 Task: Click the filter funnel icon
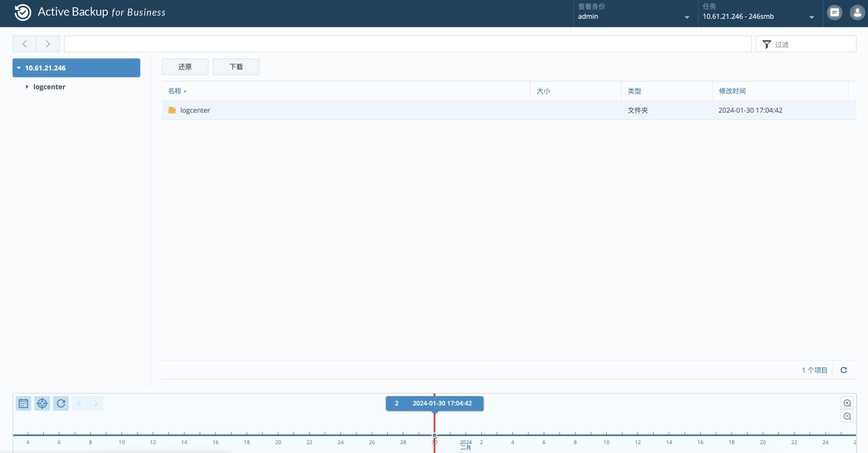(x=767, y=44)
